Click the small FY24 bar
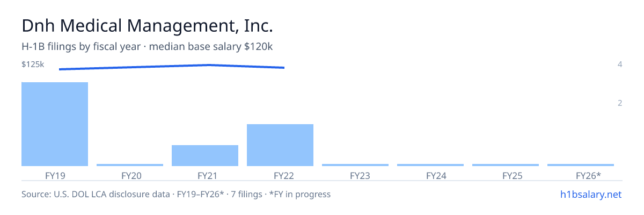The height and width of the screenshot is (215, 644). (x=430, y=165)
